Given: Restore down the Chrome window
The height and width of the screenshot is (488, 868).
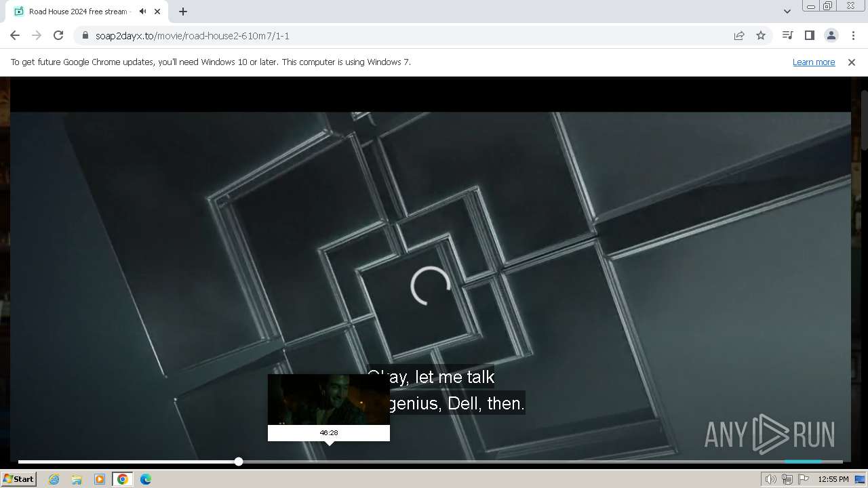Looking at the screenshot, I should 828,6.
